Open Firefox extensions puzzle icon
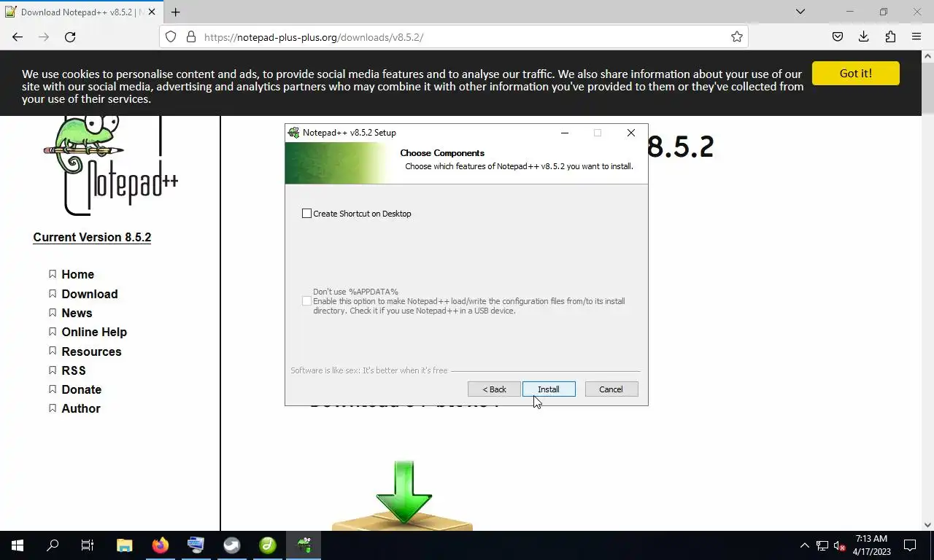The height and width of the screenshot is (560, 934). pos(890,37)
